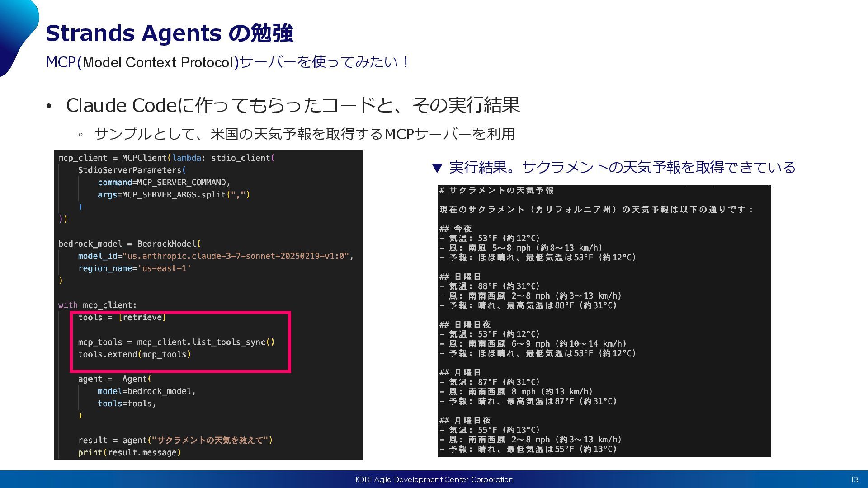Click the terminal output screenshot on the right
Viewport: 868px width, 488px height.
pos(604,321)
